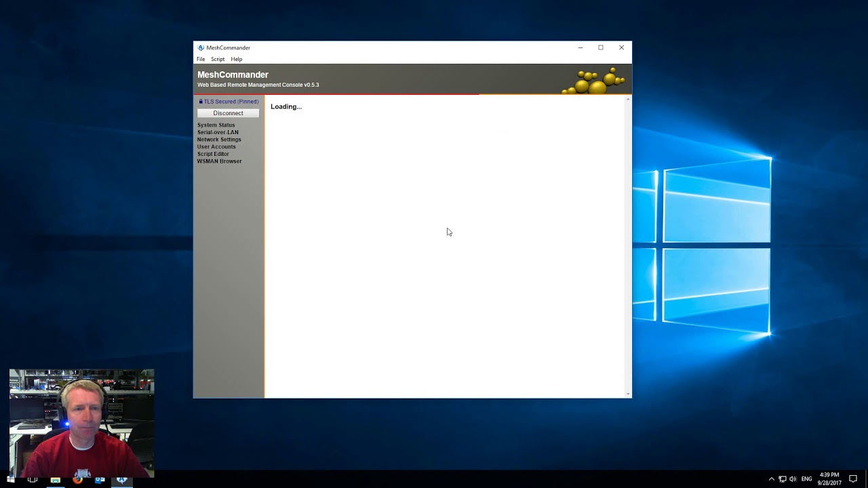Open the Serial-over-LAN section
This screenshot has height=488, width=868.
pyautogui.click(x=218, y=132)
